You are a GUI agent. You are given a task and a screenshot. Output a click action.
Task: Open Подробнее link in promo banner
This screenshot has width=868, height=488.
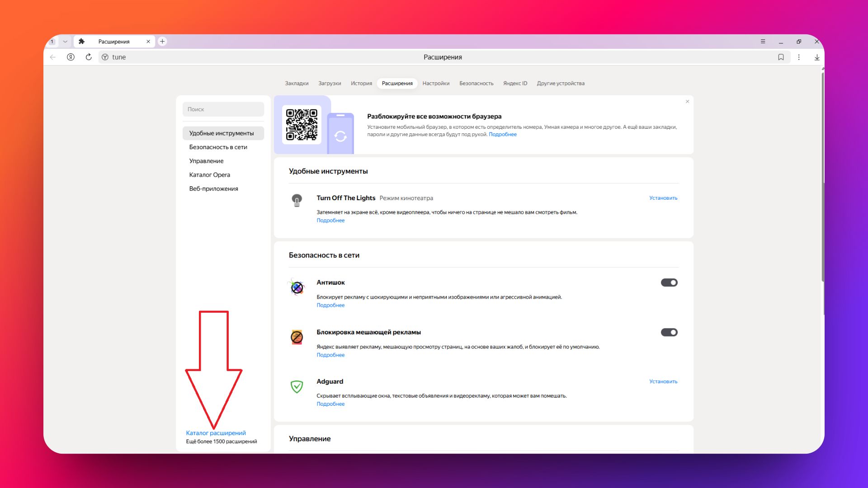(502, 134)
